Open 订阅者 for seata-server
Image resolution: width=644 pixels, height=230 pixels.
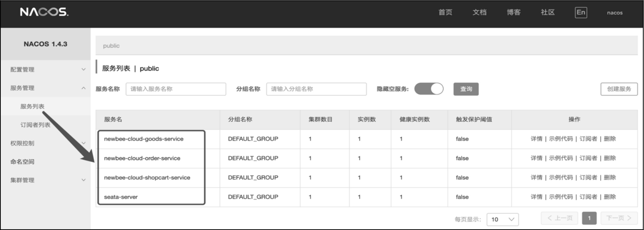point(588,197)
